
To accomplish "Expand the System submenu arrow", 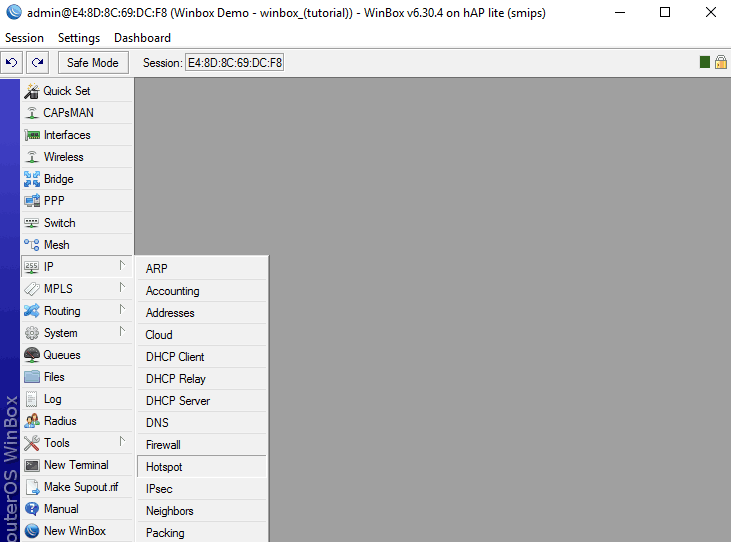I will 122,331.
